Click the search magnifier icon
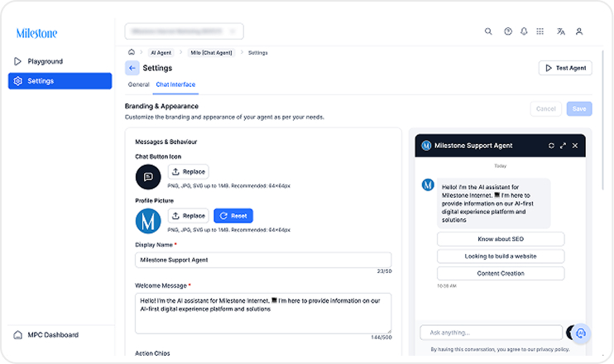Screen dimensions: 614x364 [x=488, y=31]
